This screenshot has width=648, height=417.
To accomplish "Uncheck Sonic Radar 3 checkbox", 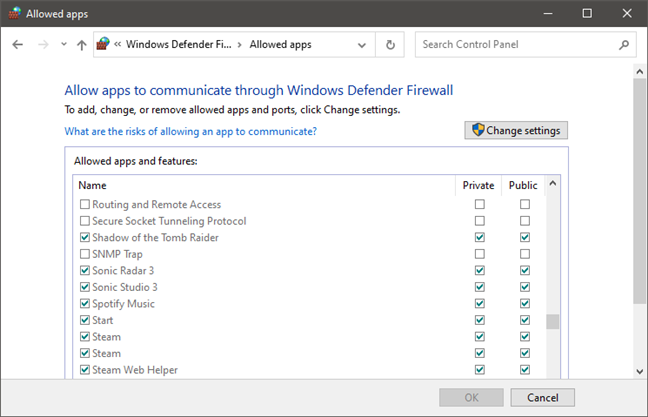I will pyautogui.click(x=85, y=270).
